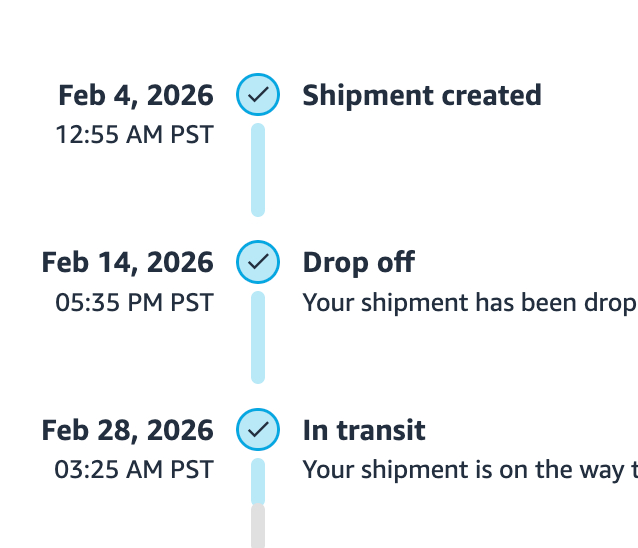Click the Feb 4, 2026 date
The image size is (638, 548).
(136, 95)
